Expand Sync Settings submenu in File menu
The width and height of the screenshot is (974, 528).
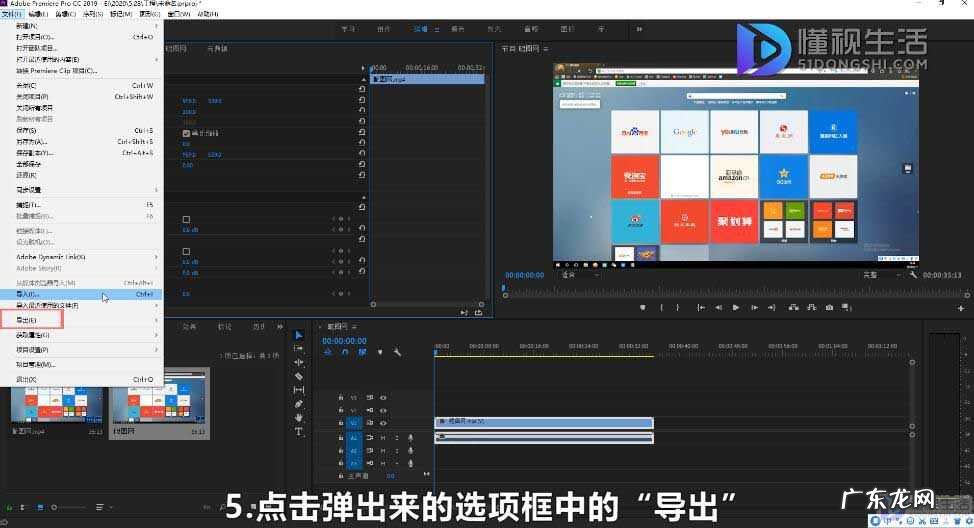pyautogui.click(x=156, y=189)
